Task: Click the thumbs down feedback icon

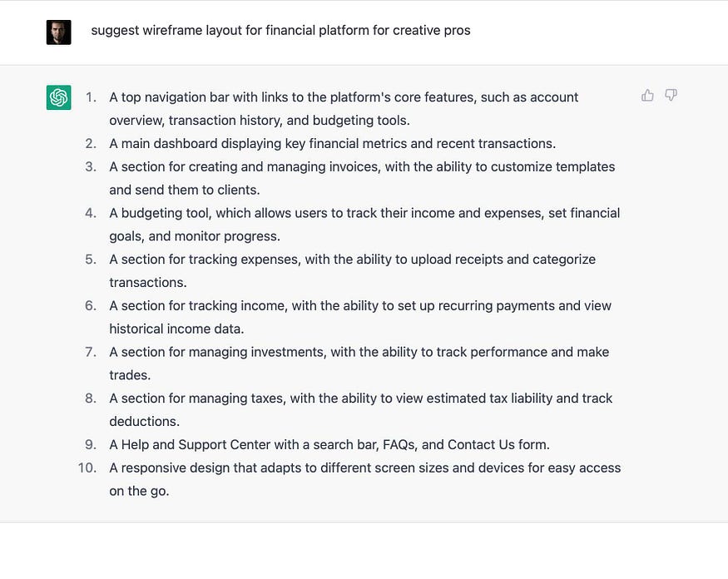Action: (671, 95)
